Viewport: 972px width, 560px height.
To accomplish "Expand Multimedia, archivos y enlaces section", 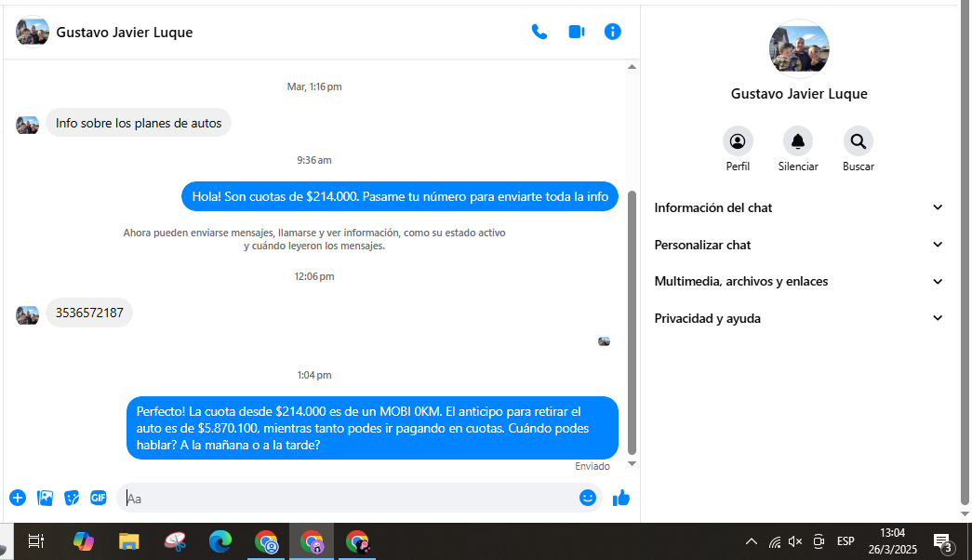I will coord(798,282).
